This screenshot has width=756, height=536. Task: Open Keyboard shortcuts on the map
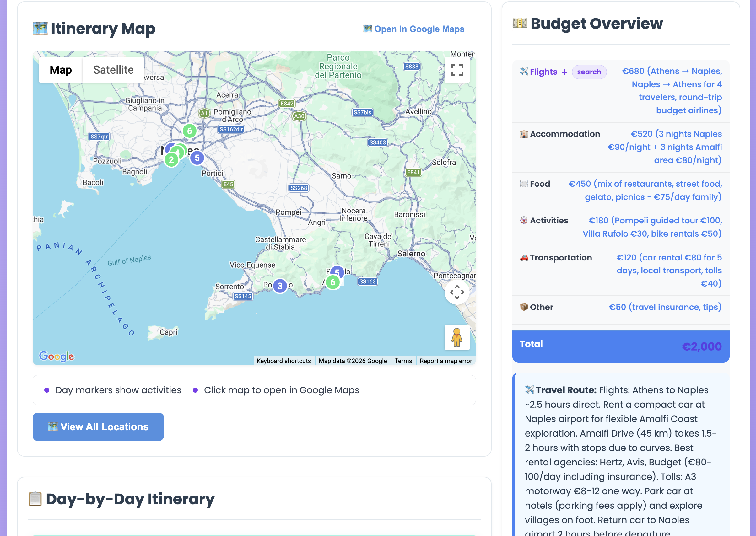coord(283,361)
